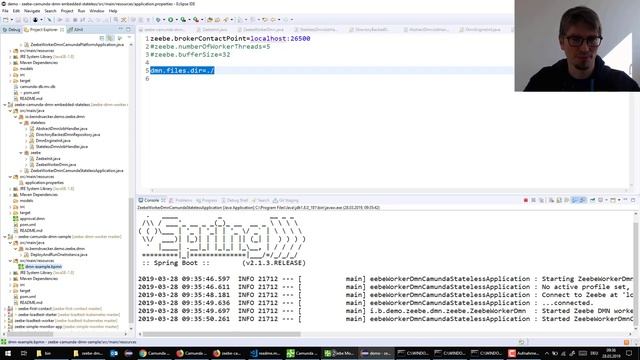The width and height of the screenshot is (640, 360).
Task: Open the Run menu
Action: tap(82, 11)
